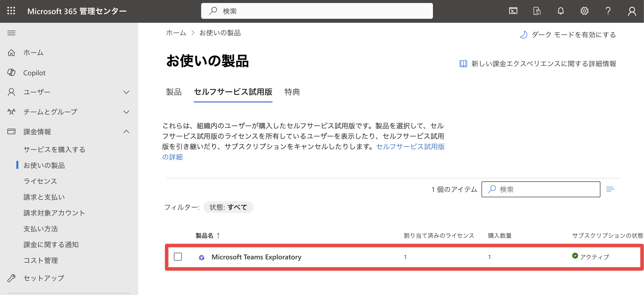This screenshot has height=295, width=644.
Task: Select the Microsoft Teams Exploratory checkbox
Action: (178, 257)
